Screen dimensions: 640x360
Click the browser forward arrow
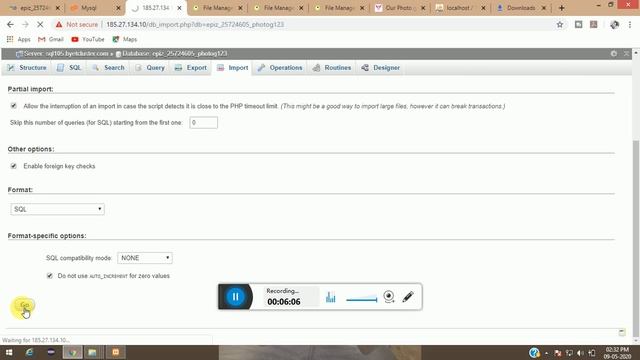pos(25,24)
